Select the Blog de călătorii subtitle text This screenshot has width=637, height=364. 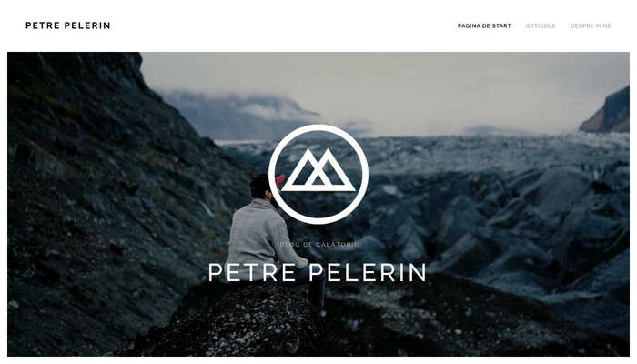point(318,245)
